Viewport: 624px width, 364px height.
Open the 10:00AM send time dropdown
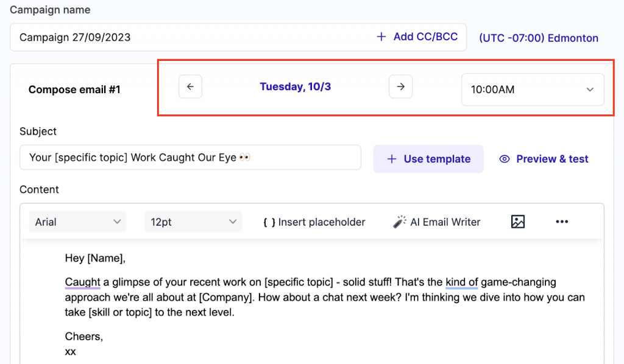(x=532, y=89)
